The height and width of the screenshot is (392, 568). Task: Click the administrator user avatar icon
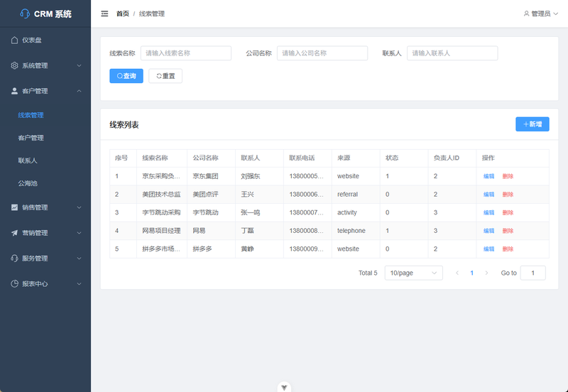pyautogui.click(x=526, y=13)
